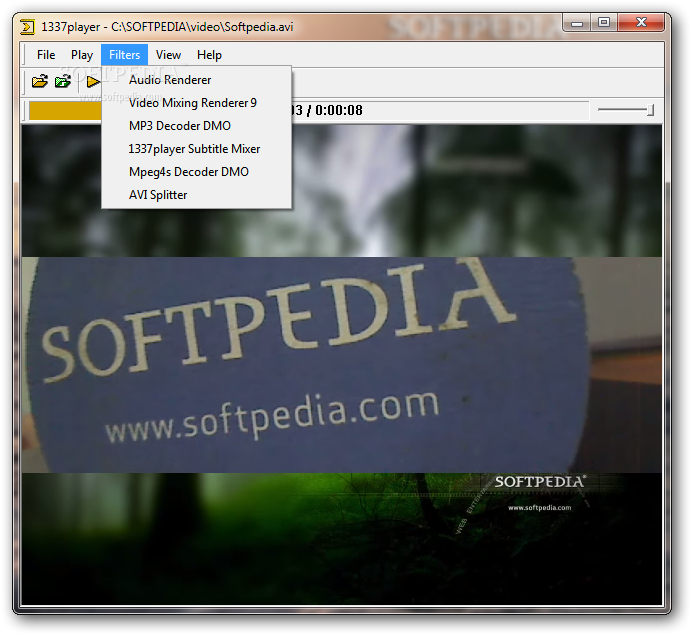
Task: Select Video Mixing Renderer 9 filter
Action: coord(196,103)
